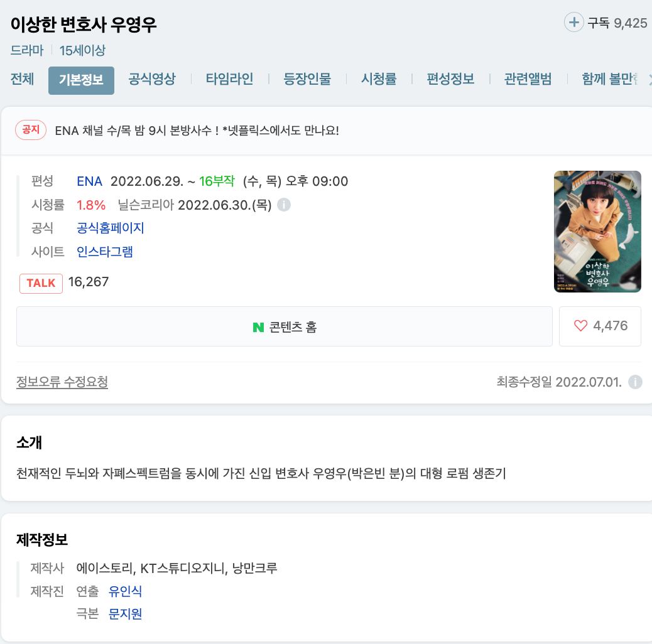Click the 제작정보 section heading

42,540
